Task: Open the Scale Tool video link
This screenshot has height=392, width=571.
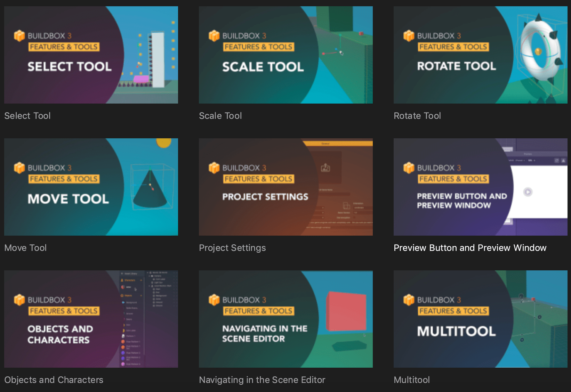Action: click(x=220, y=115)
